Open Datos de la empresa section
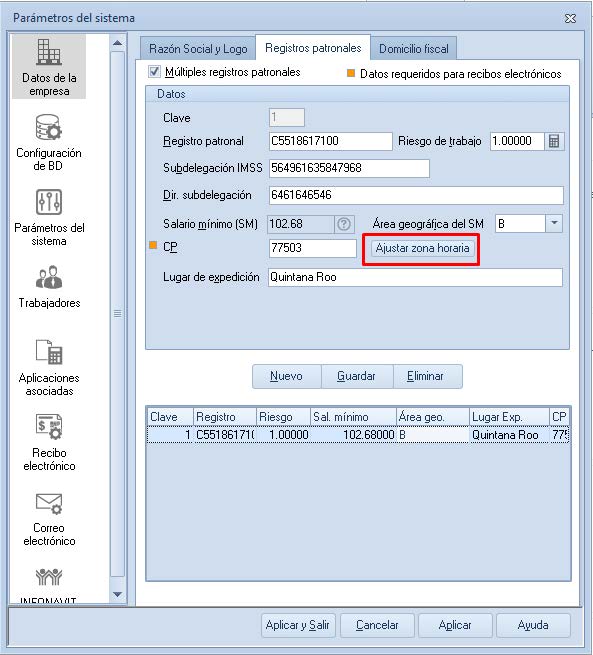Viewport: 593px width, 655px height. coord(49,67)
